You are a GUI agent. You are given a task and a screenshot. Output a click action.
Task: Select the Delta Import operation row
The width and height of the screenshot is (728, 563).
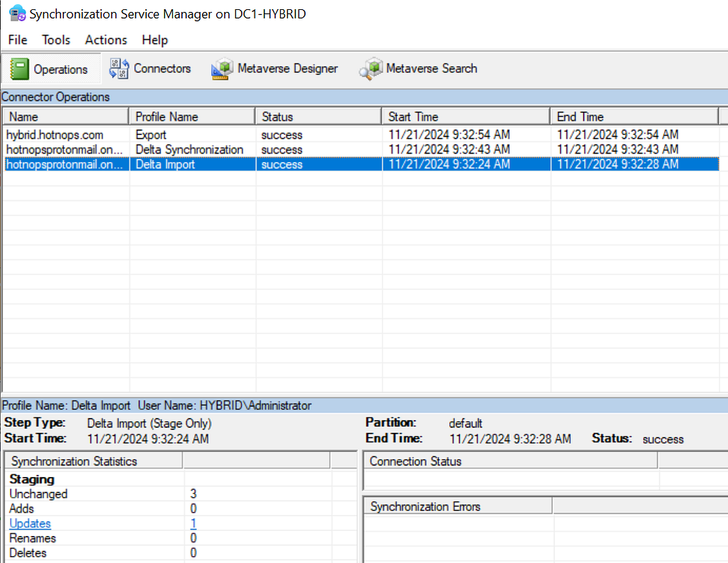coord(361,164)
